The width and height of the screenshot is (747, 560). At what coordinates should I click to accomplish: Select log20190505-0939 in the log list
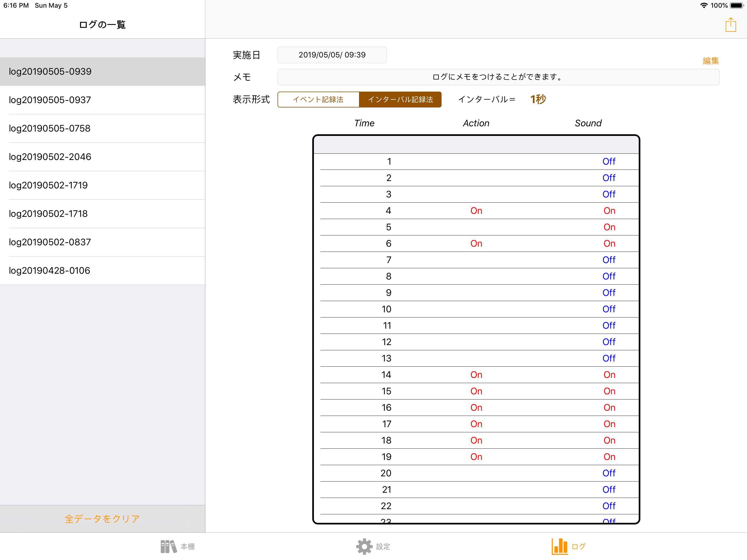coord(102,72)
